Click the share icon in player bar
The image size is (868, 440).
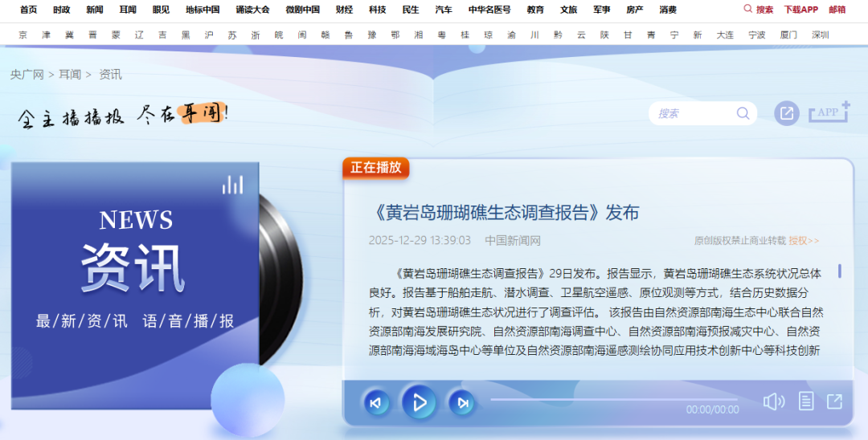(x=835, y=401)
